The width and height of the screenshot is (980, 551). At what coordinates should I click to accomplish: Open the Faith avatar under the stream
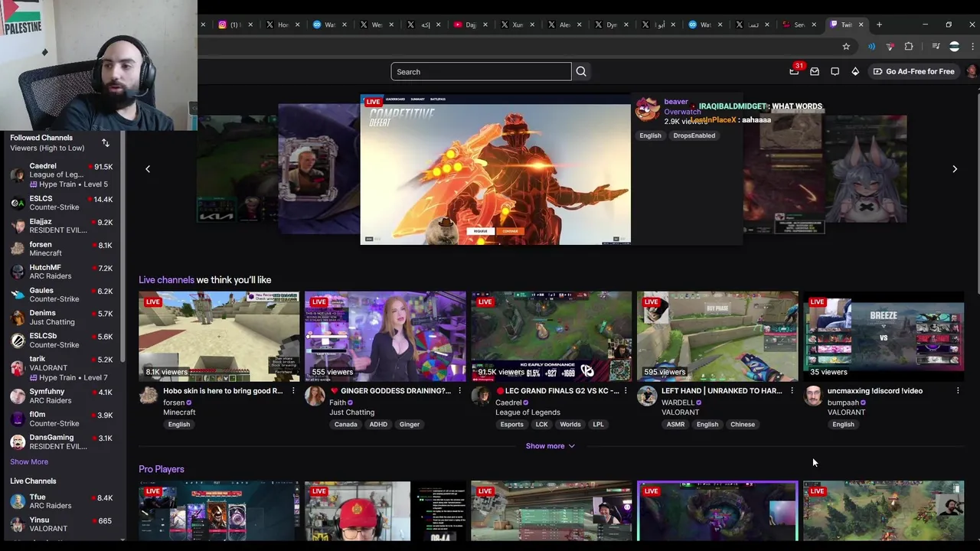point(315,396)
